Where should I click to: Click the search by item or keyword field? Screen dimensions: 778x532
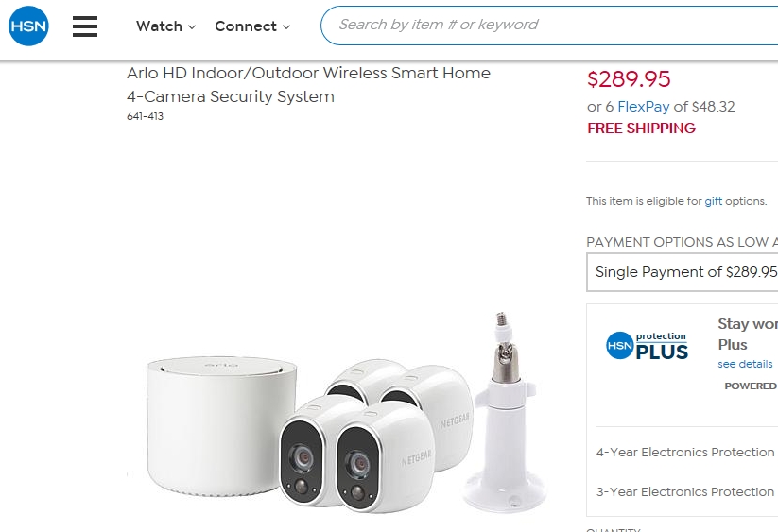[549, 26]
